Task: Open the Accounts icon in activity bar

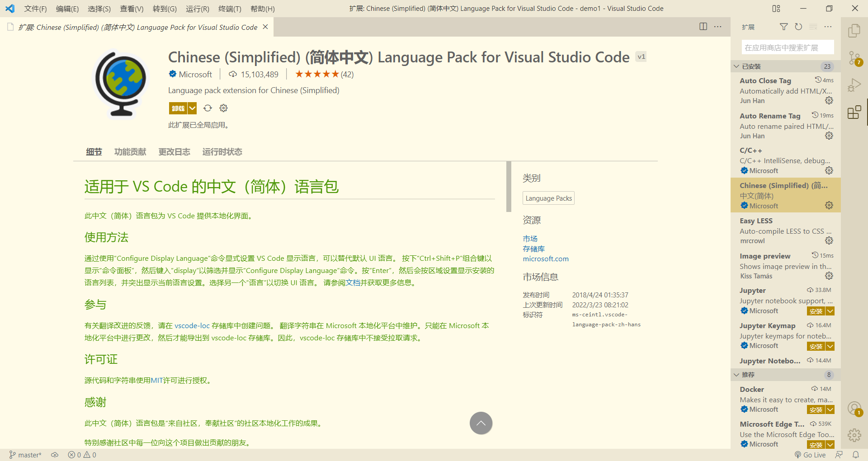Action: tap(854, 409)
